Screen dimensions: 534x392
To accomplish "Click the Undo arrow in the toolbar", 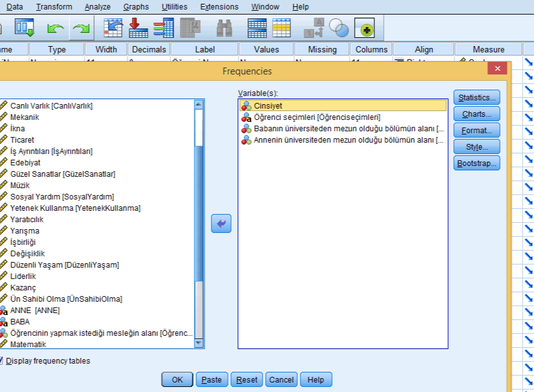I will coord(56,28).
